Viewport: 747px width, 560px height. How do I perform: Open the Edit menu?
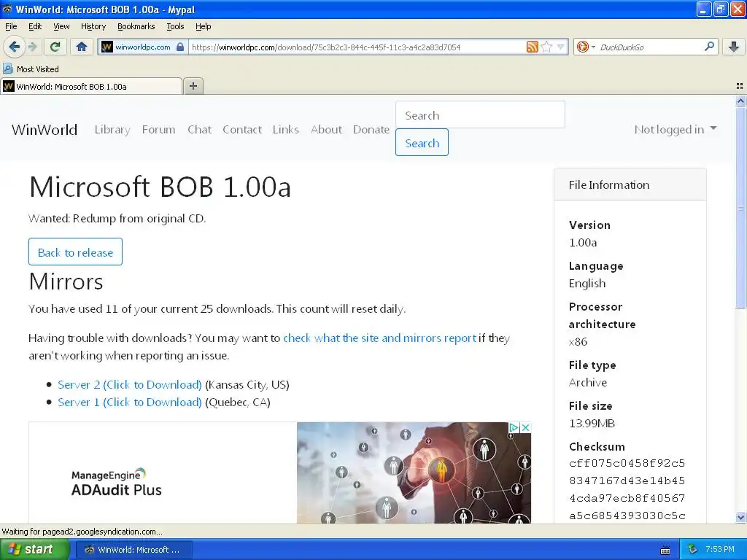coord(35,26)
